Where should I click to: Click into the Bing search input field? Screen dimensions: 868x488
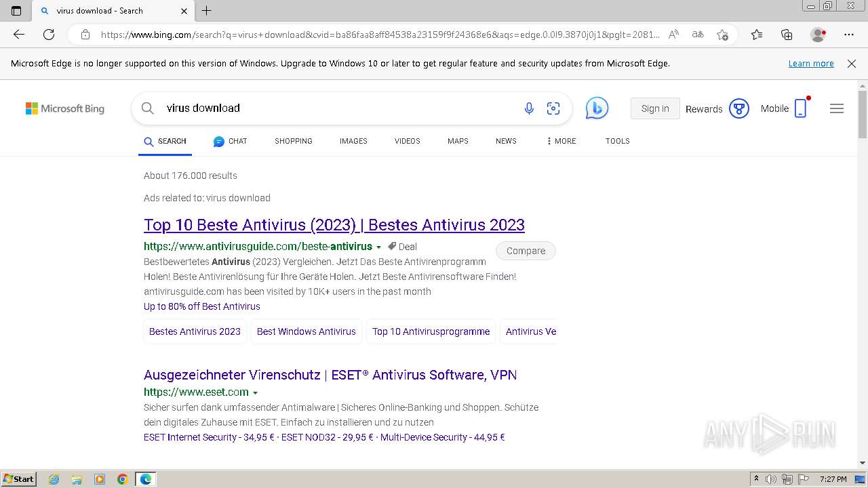point(339,108)
